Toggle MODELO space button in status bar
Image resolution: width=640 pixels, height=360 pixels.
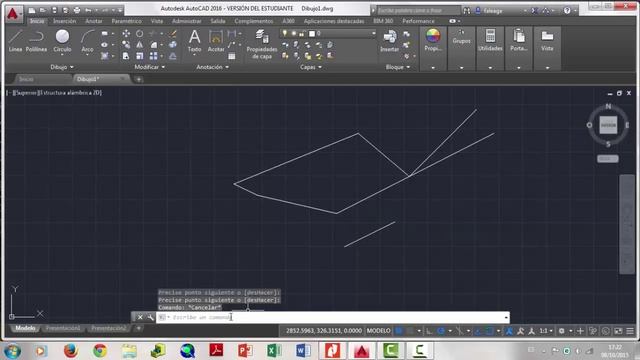pyautogui.click(x=378, y=331)
